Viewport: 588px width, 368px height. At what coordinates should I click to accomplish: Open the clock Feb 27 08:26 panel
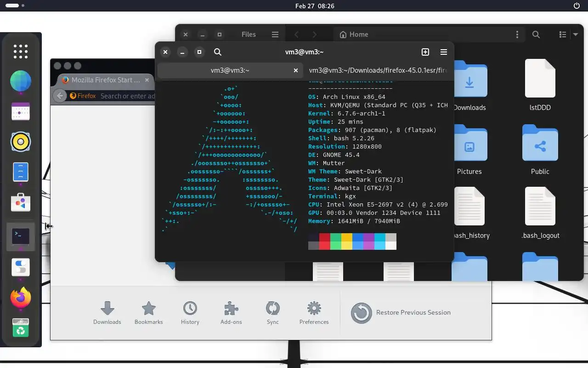[x=315, y=6]
